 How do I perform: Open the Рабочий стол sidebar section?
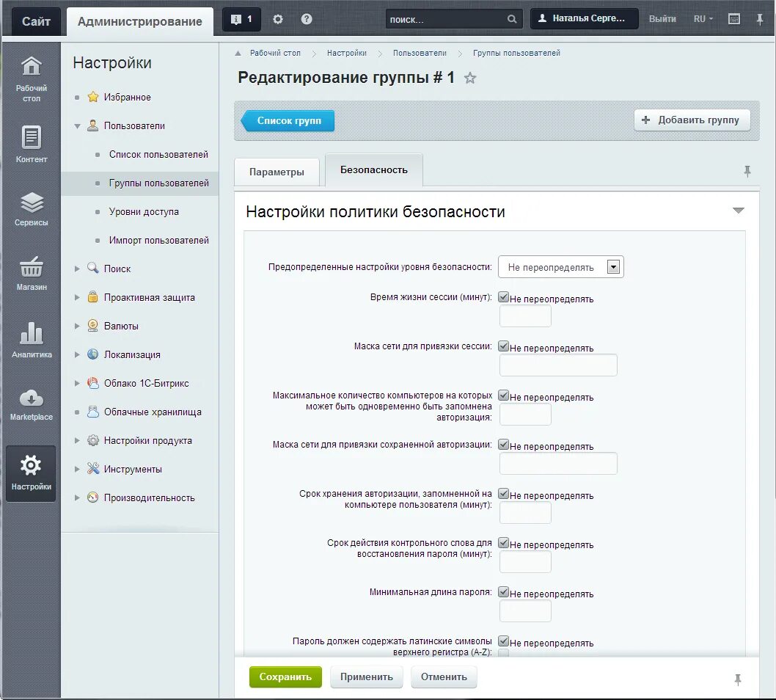coord(32,79)
